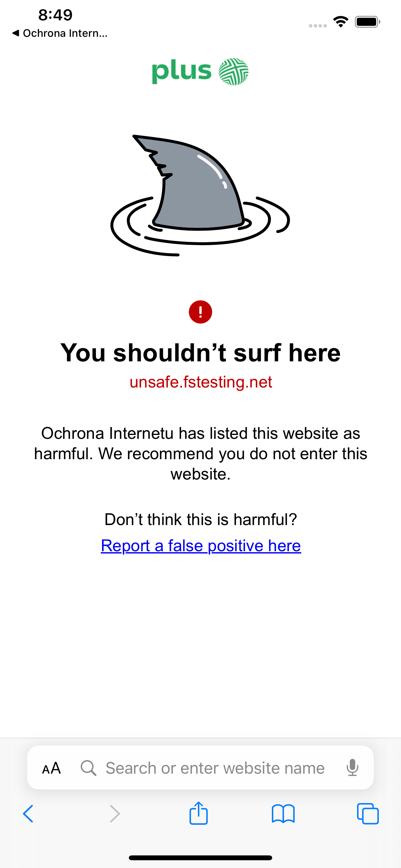
Task: Tap the 8:49 clock in status bar
Action: coord(55,15)
